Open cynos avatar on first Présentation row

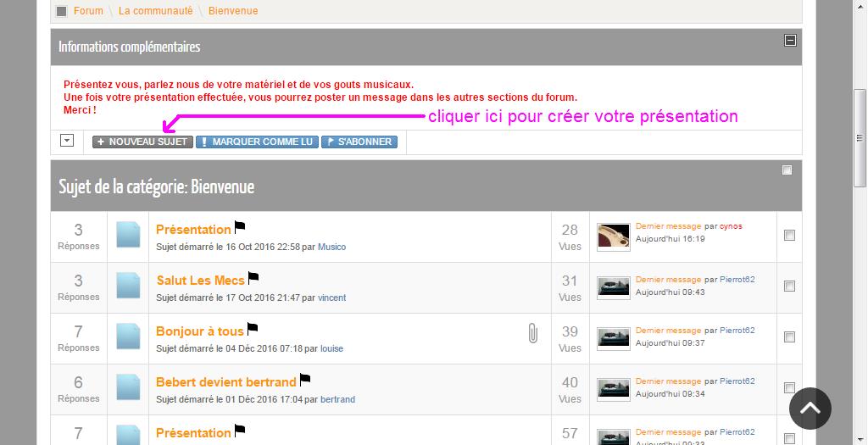[613, 236]
